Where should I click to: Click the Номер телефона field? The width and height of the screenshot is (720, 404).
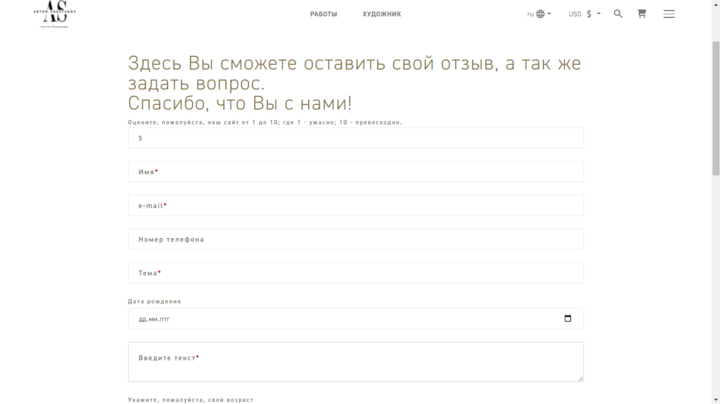pos(355,240)
